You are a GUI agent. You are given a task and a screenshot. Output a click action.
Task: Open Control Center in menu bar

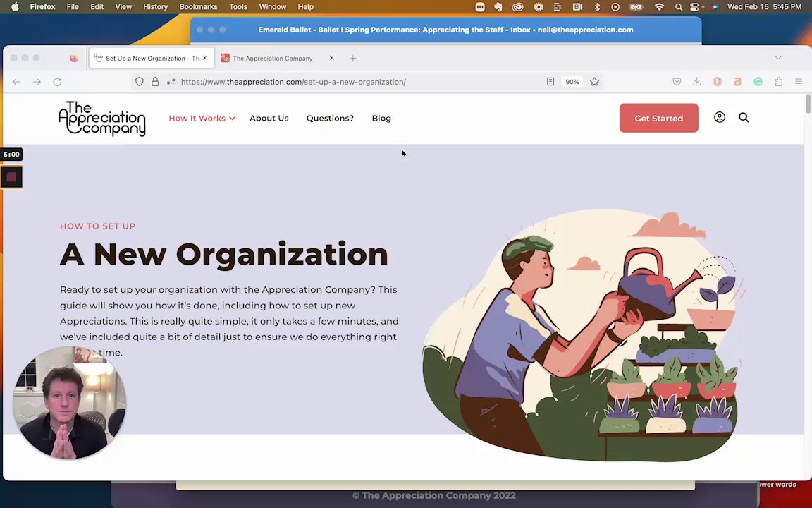[694, 7]
